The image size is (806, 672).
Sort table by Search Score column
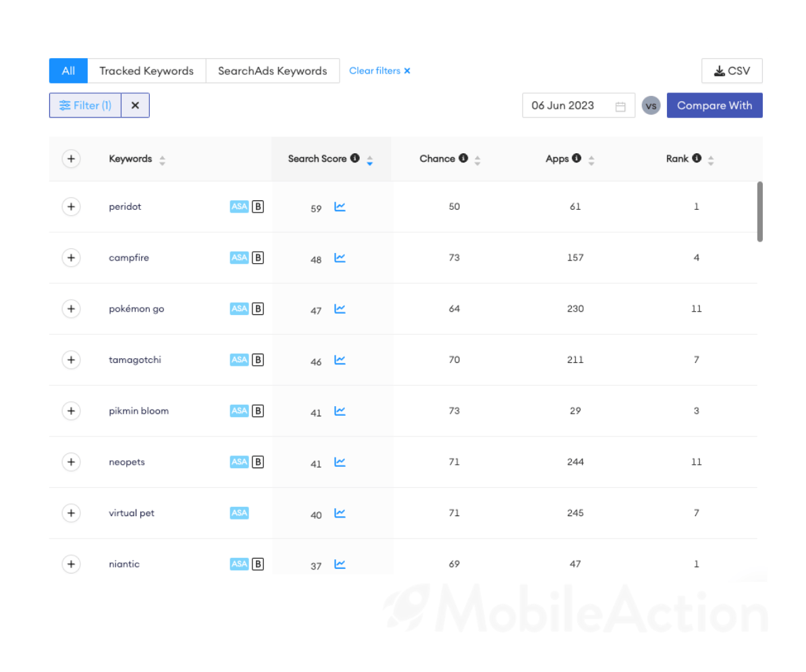(x=370, y=161)
